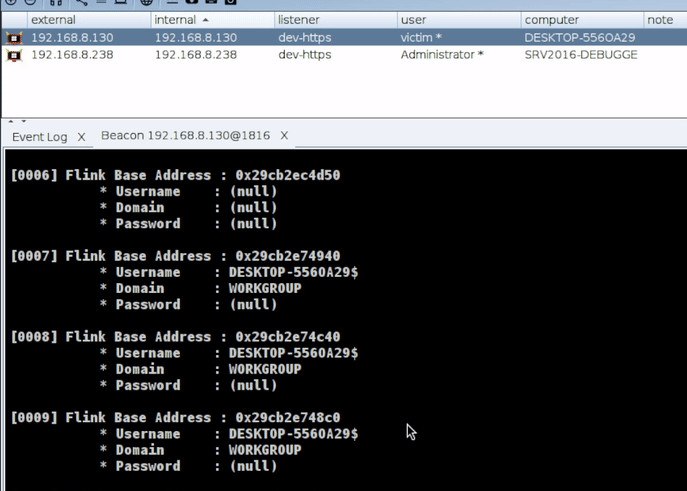
Task: Click address value 0x29cb2e74940
Action: [288, 256]
